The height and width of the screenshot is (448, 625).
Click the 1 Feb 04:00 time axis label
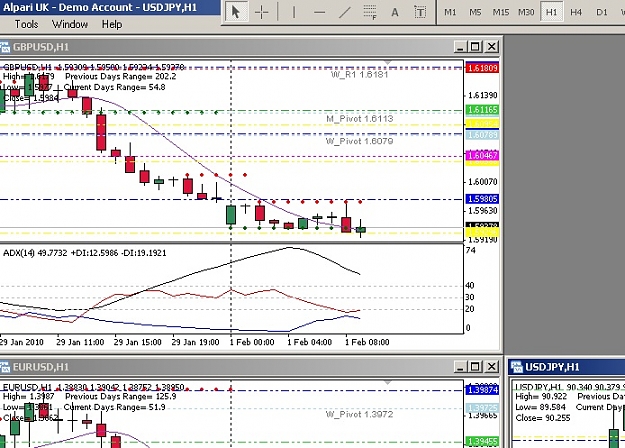point(310,342)
